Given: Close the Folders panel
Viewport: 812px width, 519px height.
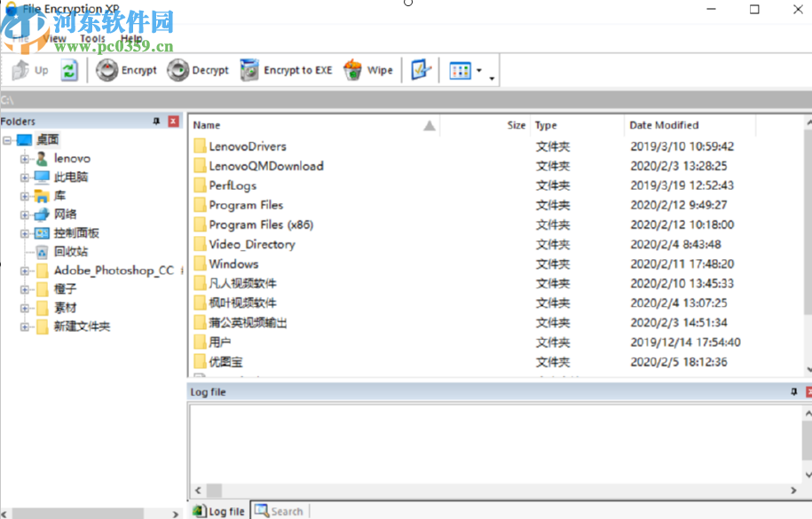Looking at the screenshot, I should [x=173, y=121].
